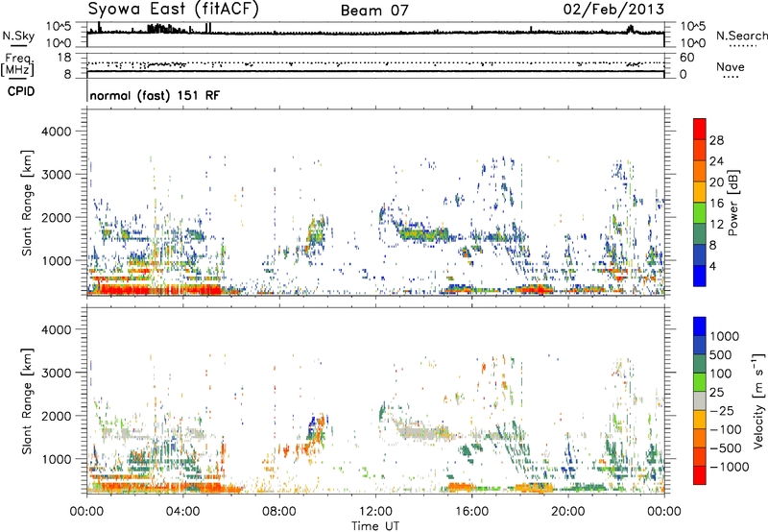Select the '20:00' time tick label
Viewport: 768px width, 532px height.
tap(567, 512)
